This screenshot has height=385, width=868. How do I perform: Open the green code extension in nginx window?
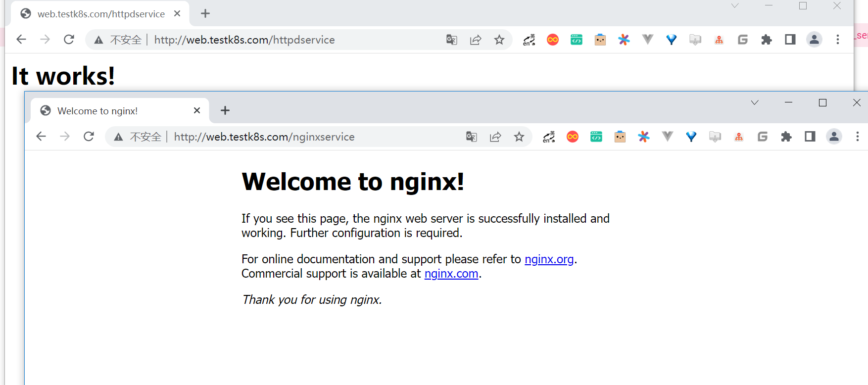pos(596,137)
